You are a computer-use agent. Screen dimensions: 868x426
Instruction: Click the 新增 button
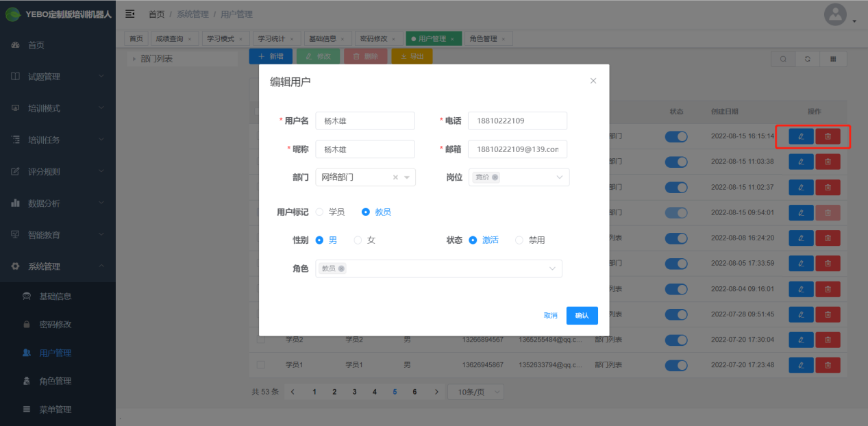coord(271,56)
